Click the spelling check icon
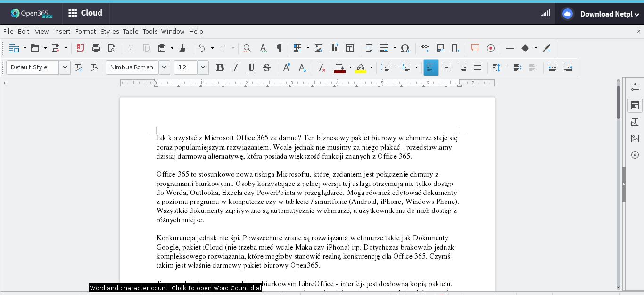 (263, 48)
